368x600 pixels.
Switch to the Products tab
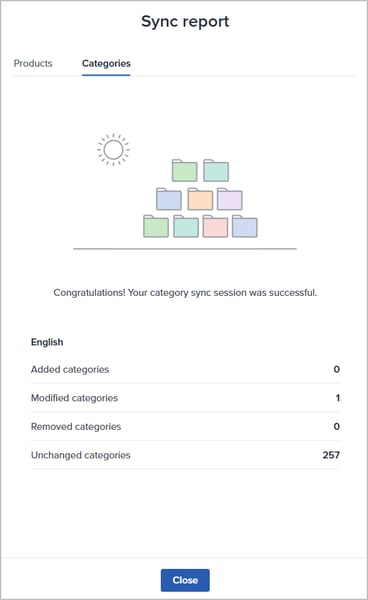[x=33, y=63]
